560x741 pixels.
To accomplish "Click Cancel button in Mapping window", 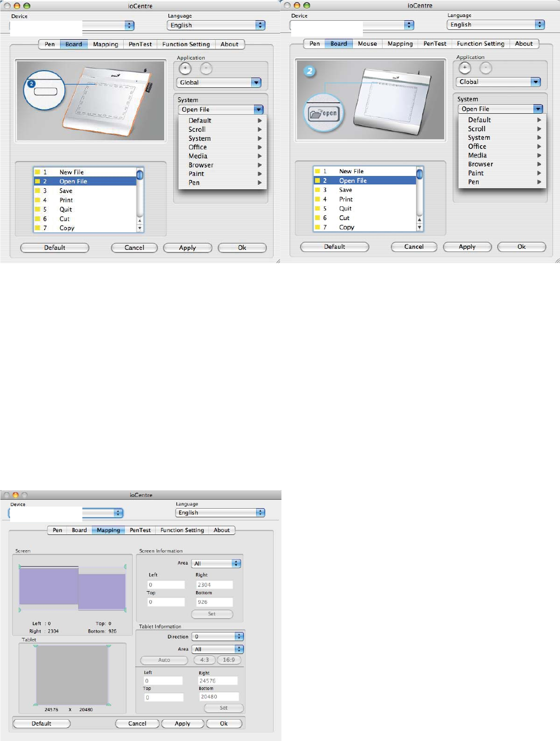I will tap(137, 723).
